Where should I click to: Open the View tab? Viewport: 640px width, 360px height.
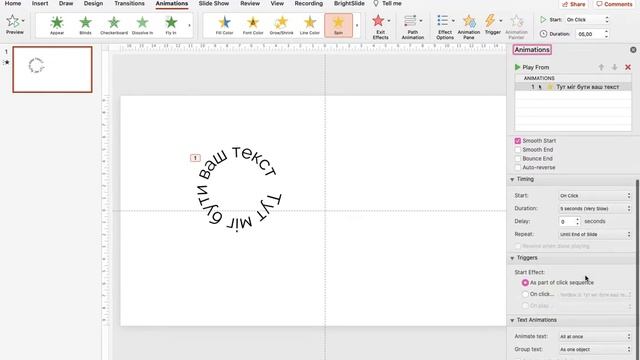277,3
